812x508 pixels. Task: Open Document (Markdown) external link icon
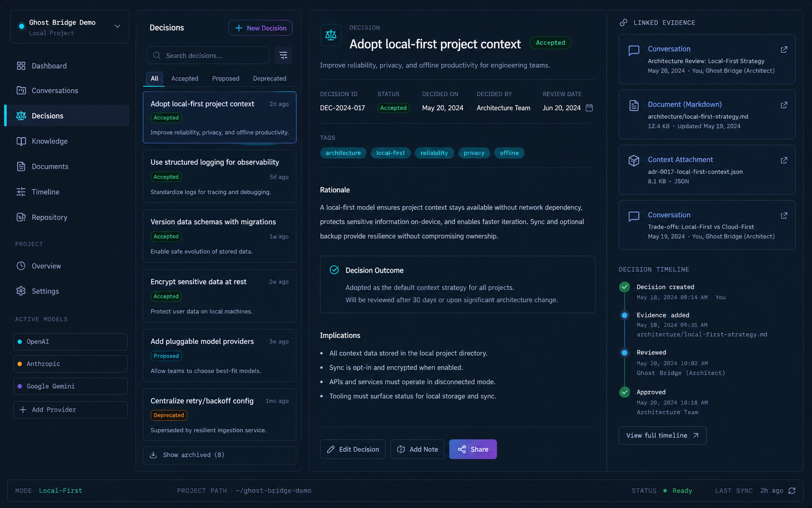coord(784,105)
